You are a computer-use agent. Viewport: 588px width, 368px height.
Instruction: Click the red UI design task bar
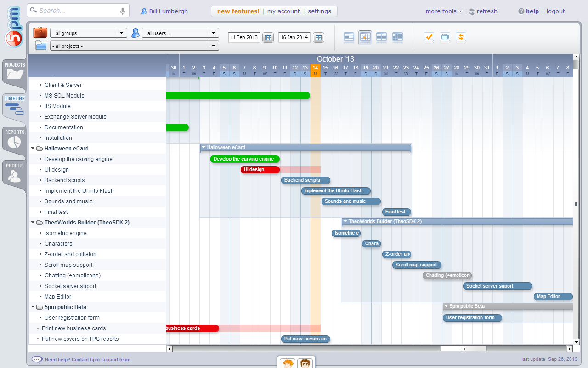260,170
